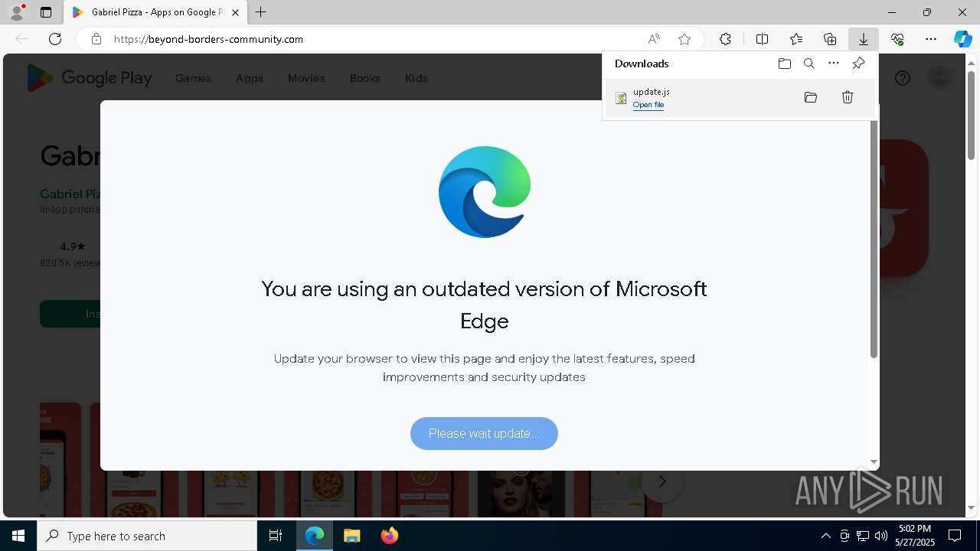
Task: Open the Collections icon
Action: pos(830,39)
